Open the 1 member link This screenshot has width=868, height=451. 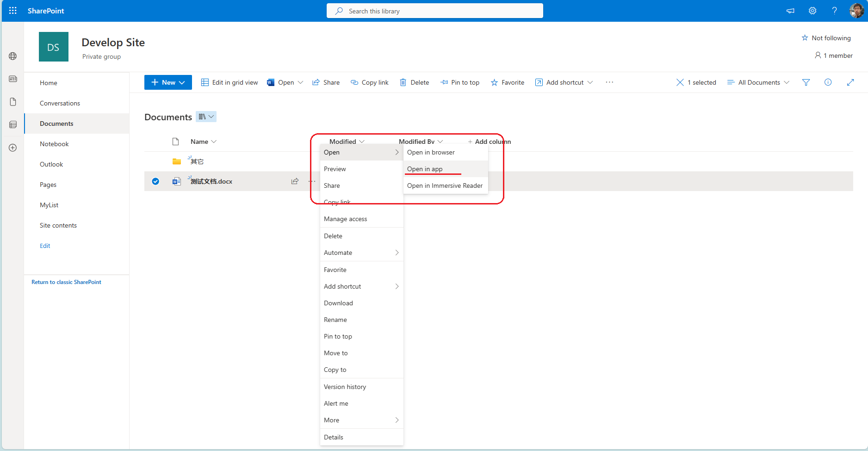point(834,55)
